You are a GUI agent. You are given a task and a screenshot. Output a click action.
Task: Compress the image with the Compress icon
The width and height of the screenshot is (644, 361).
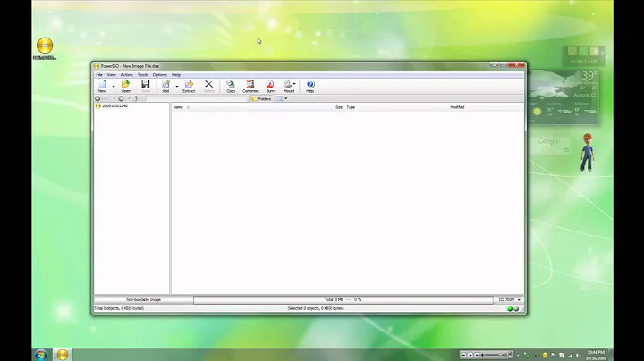click(x=250, y=86)
